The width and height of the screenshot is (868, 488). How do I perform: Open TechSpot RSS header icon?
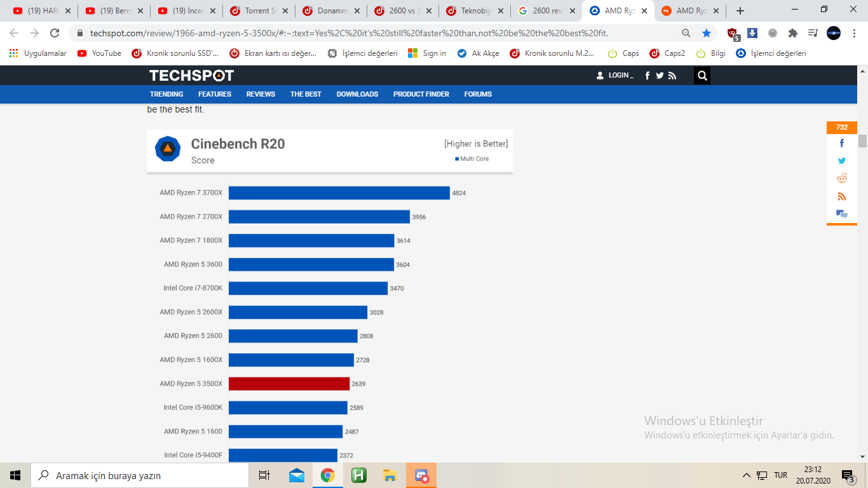[672, 76]
